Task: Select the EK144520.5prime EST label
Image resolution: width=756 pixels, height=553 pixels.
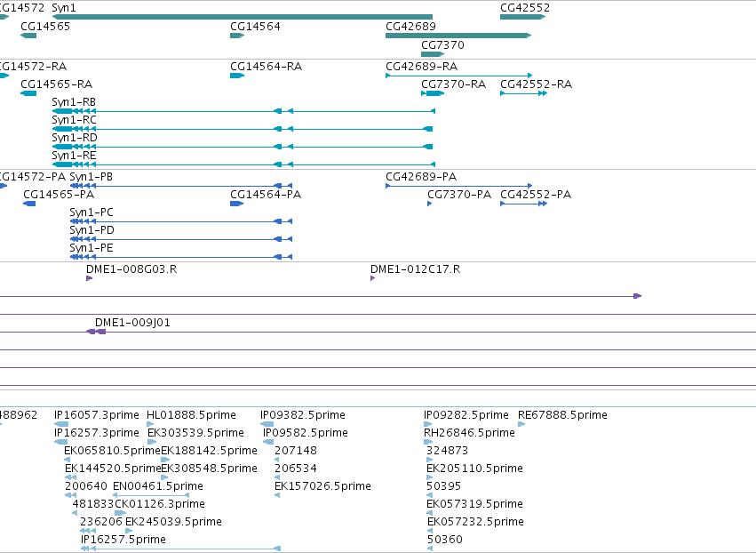Action: pos(113,469)
